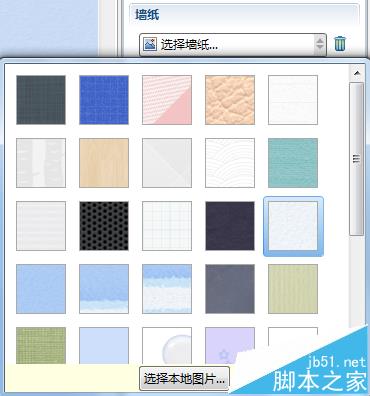Select the white wallpaper with a glass bubble
This screenshot has width=370, height=396.
[x=167, y=346]
